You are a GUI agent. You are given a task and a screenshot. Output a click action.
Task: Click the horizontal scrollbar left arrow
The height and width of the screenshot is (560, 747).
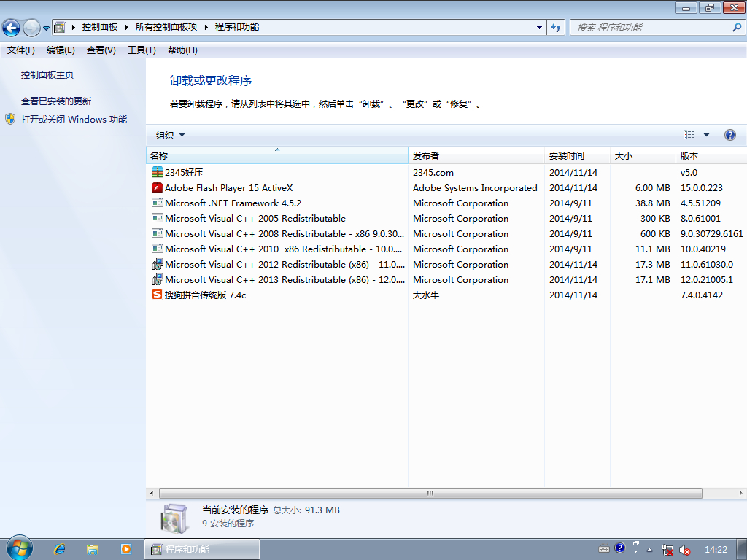(152, 494)
